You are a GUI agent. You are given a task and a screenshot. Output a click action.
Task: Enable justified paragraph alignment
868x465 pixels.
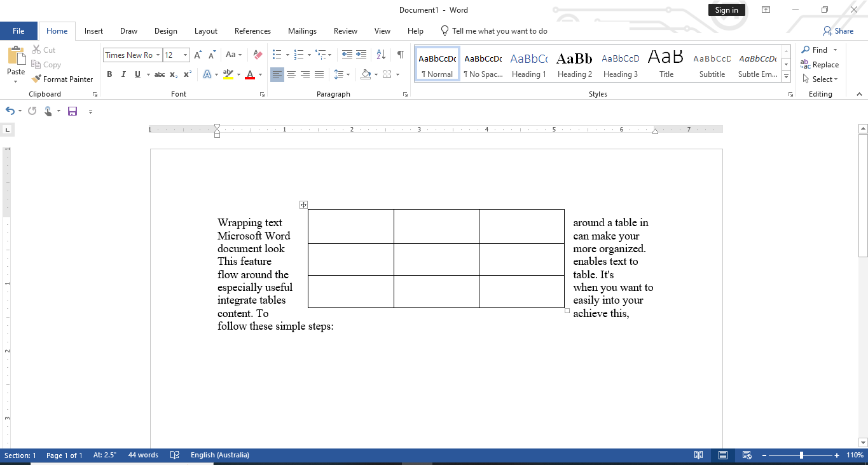(320, 74)
